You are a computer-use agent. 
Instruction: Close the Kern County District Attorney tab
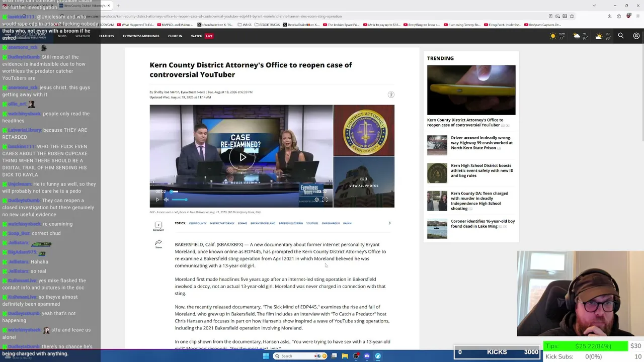pos(108,6)
